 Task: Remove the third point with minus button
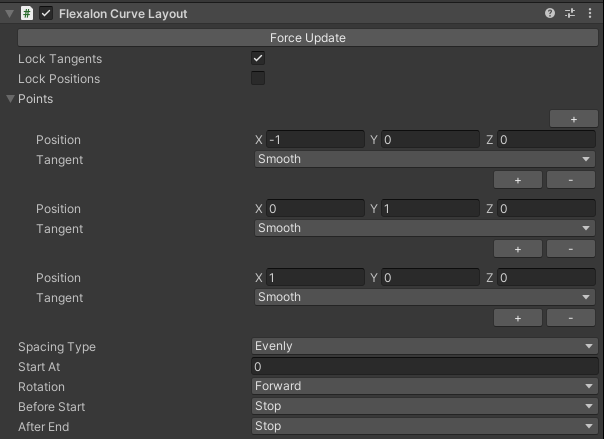coord(571,318)
